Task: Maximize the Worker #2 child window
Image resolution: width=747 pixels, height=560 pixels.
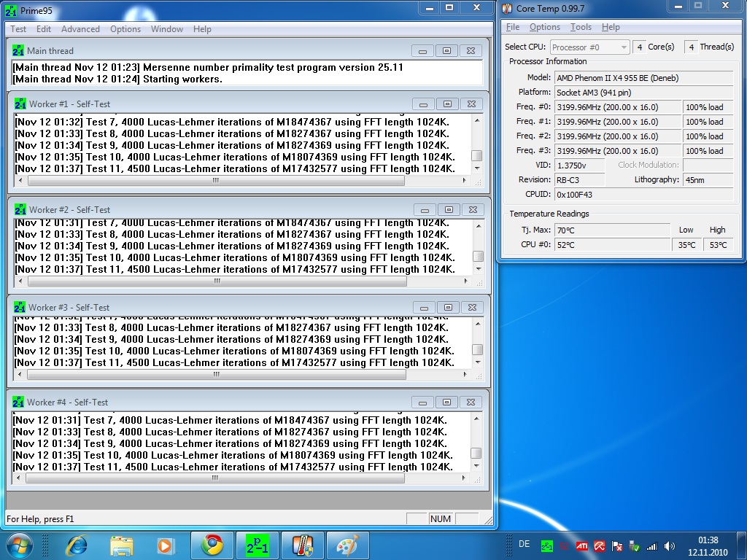Action: 449,210
